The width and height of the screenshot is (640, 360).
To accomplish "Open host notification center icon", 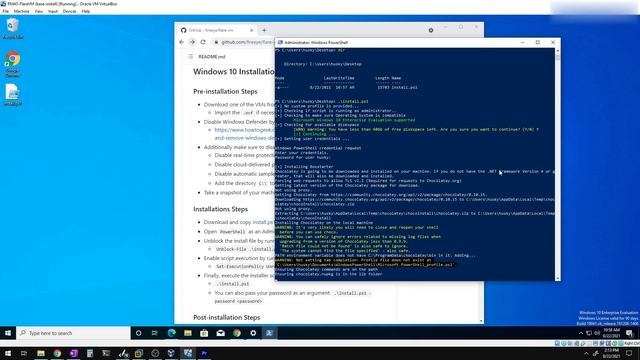I will pos(629,353).
